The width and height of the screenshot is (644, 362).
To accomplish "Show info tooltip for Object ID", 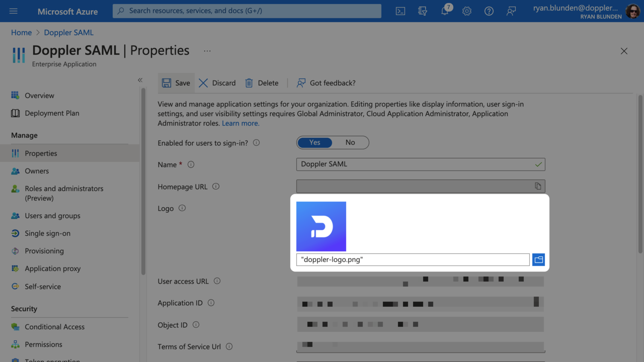I will click(x=196, y=325).
